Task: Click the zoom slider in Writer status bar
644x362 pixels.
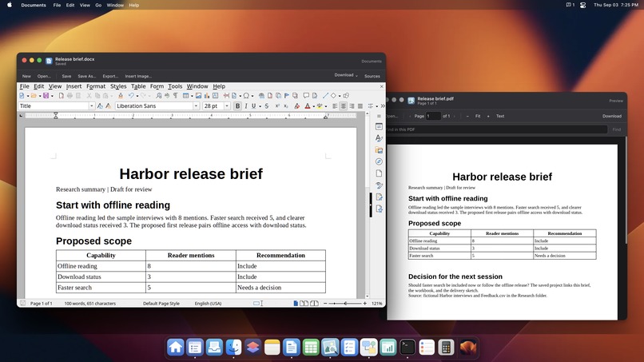Action: click(345, 303)
